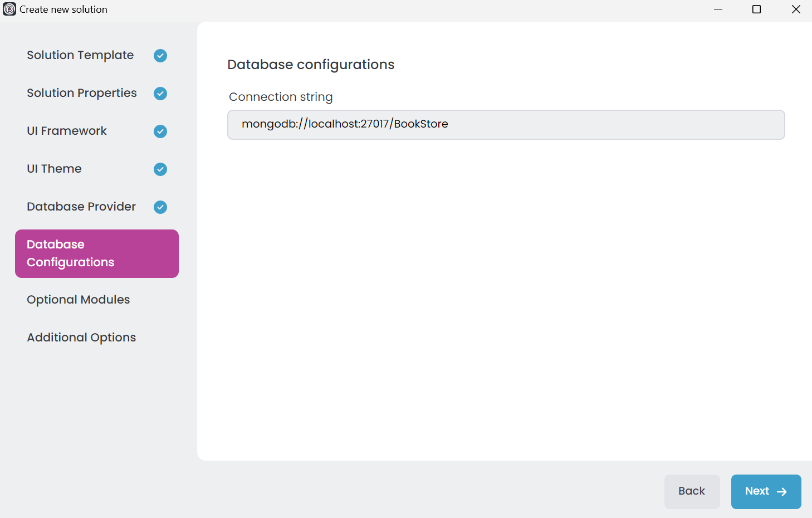Click the checkmark beside Solution Properties

(x=160, y=94)
